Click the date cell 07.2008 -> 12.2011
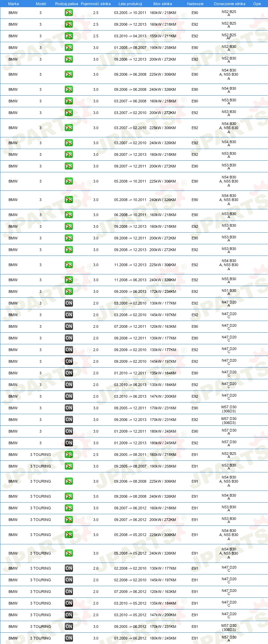The height and width of the screenshot is (644, 268). pyautogui.click(x=130, y=326)
